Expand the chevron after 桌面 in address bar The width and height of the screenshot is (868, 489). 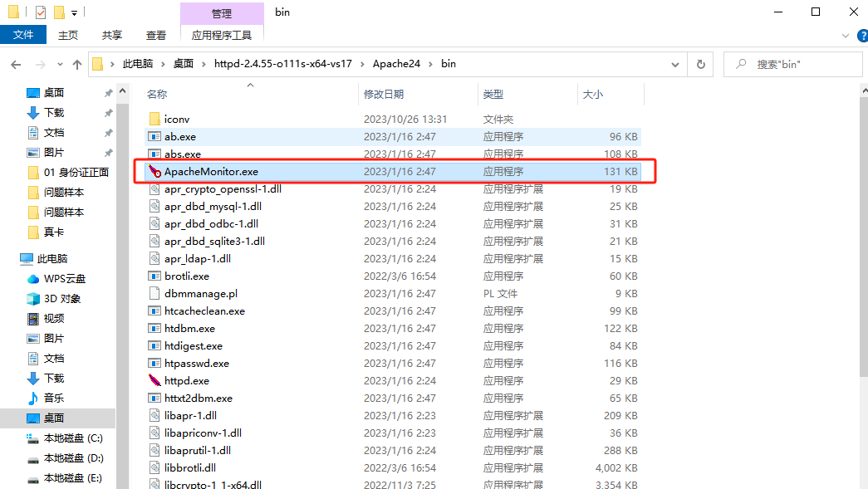click(x=204, y=64)
